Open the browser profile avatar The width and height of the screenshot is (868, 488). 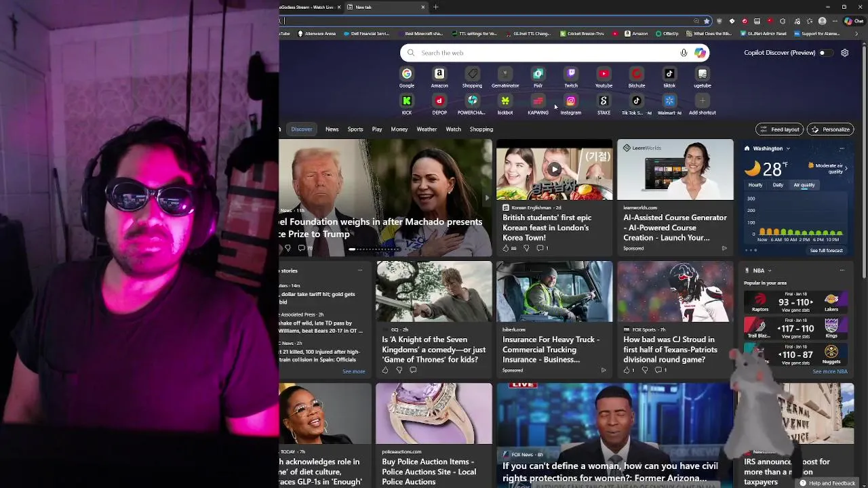(822, 21)
